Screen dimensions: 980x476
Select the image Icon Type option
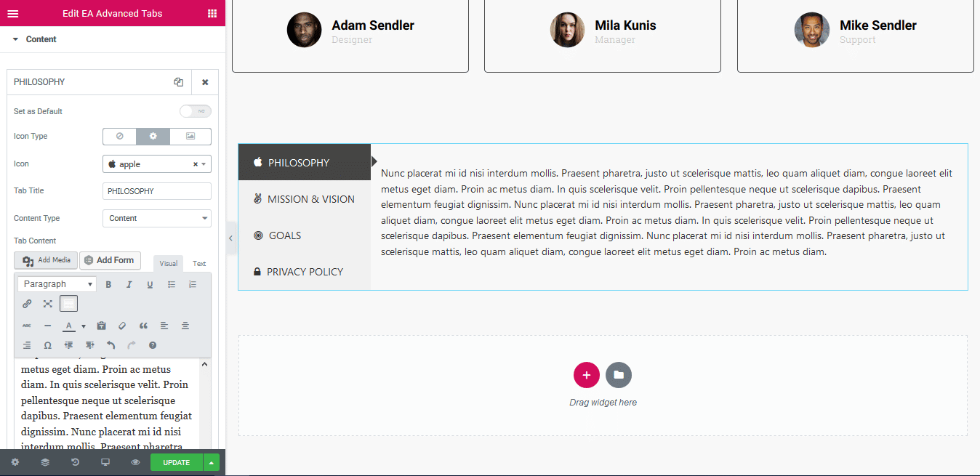[x=190, y=136]
